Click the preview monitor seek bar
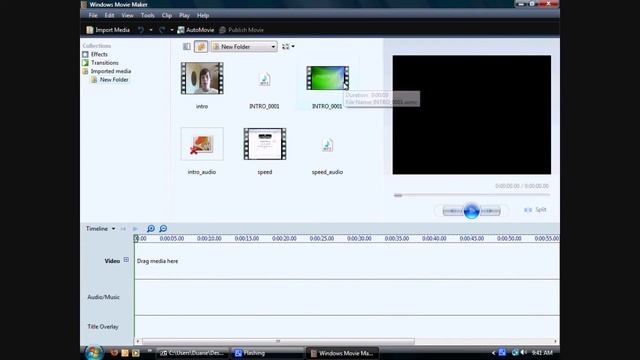640x360 pixels. 471,195
